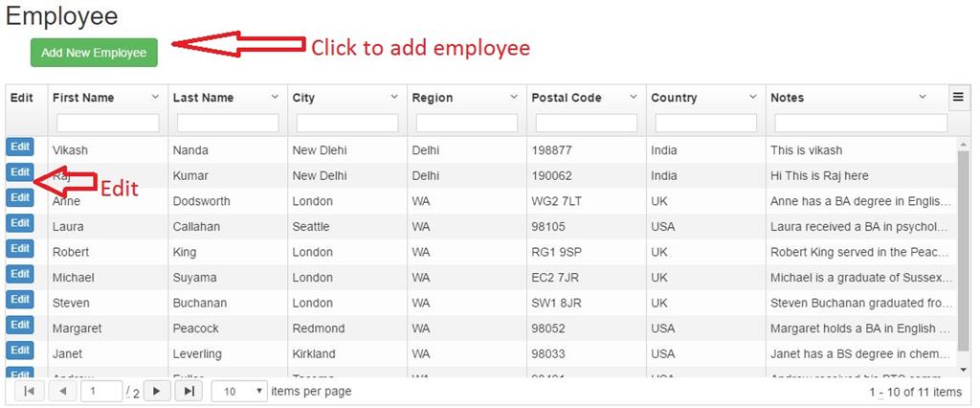Image resolution: width=980 pixels, height=408 pixels.
Task: Open the First Name column menu arrow
Action: (x=155, y=98)
